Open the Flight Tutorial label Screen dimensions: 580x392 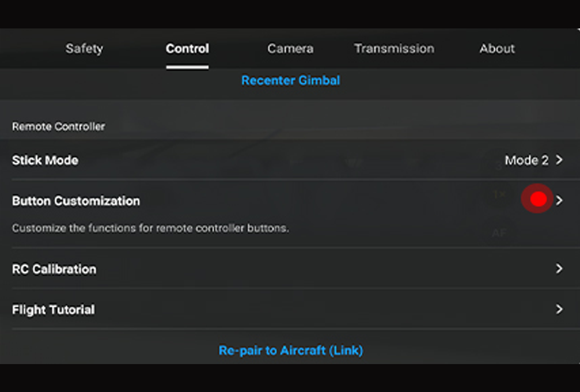click(53, 310)
